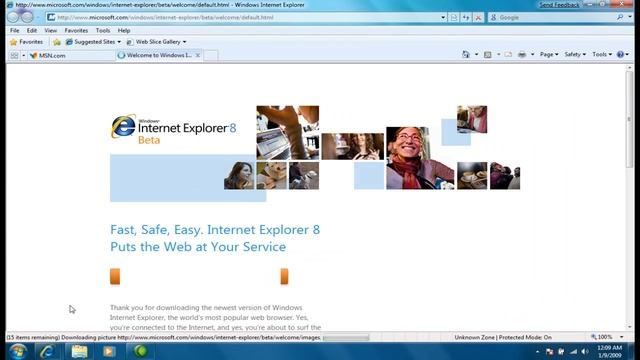Click Add to Favorites Bar icon
The image size is (640, 360).
(x=57, y=42)
